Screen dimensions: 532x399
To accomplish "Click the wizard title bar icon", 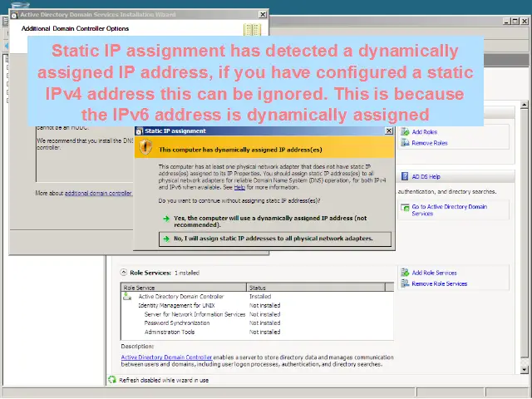I will [15, 15].
